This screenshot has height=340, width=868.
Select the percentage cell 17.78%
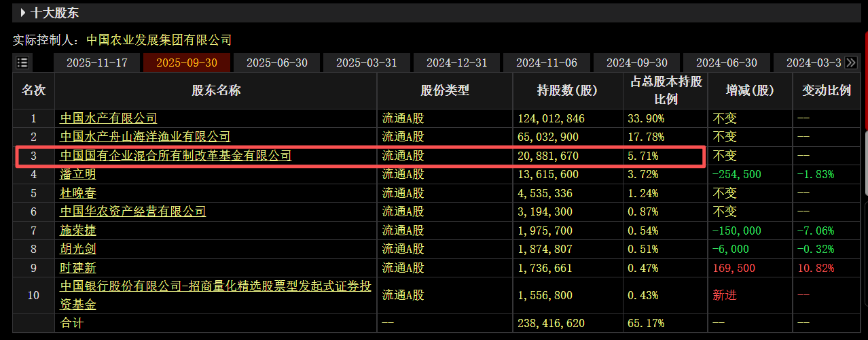pyautogui.click(x=646, y=137)
